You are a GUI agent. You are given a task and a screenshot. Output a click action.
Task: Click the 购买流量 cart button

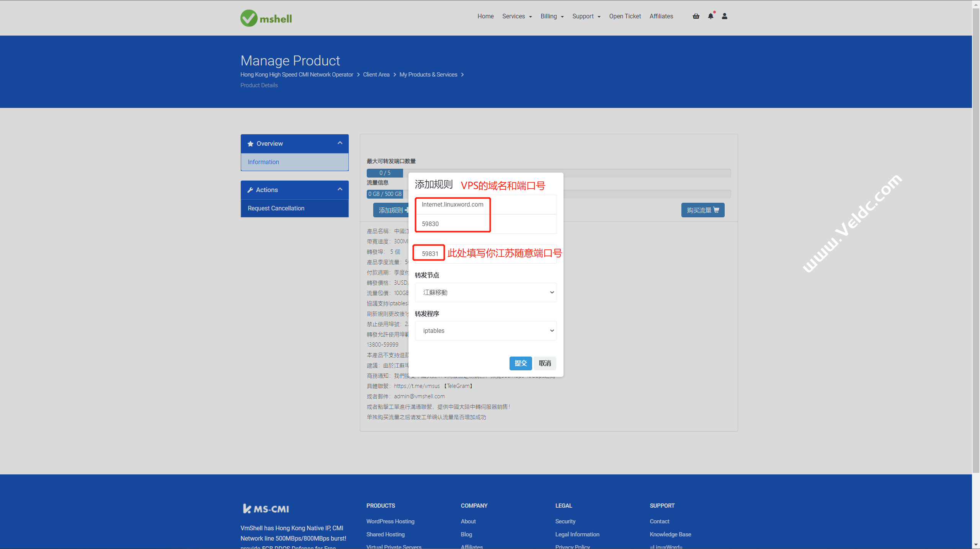pyautogui.click(x=702, y=210)
